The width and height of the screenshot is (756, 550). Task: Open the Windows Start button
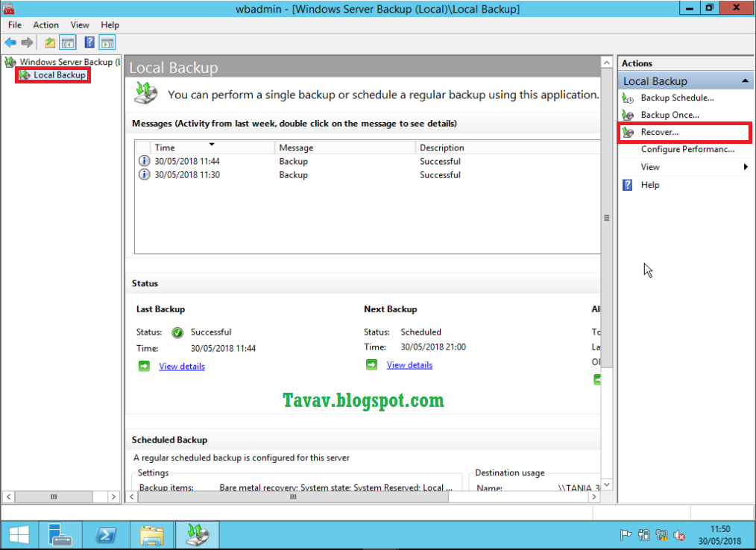tap(19, 535)
